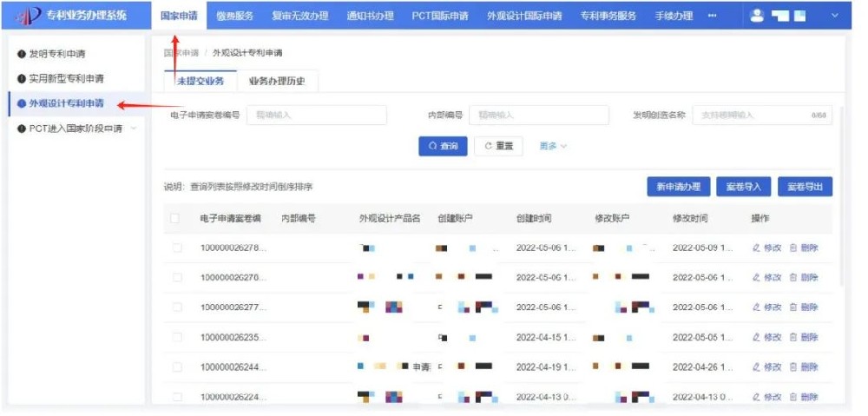
Task: Click the edit pencil icon in first row
Action: click(756, 248)
